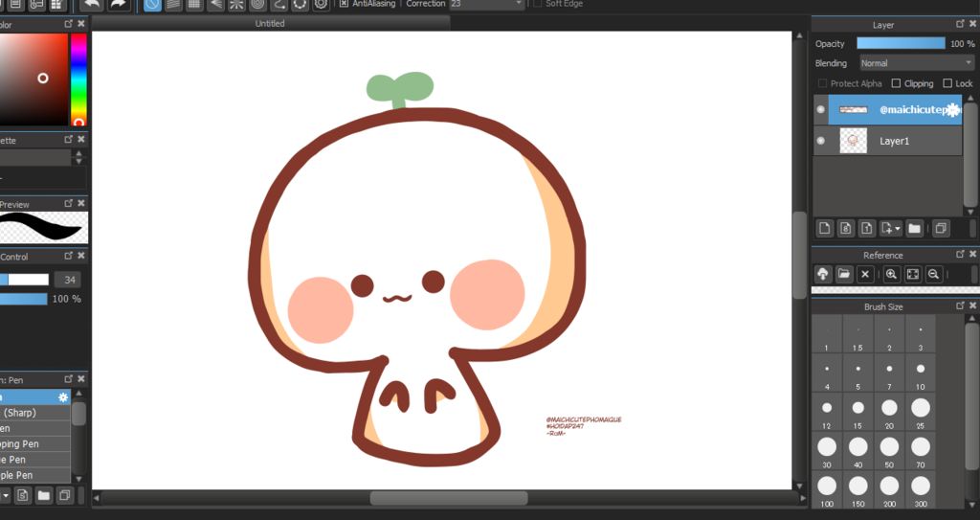Toggle the Soft Edge checkbox
This screenshot has width=980, height=520.
click(538, 4)
